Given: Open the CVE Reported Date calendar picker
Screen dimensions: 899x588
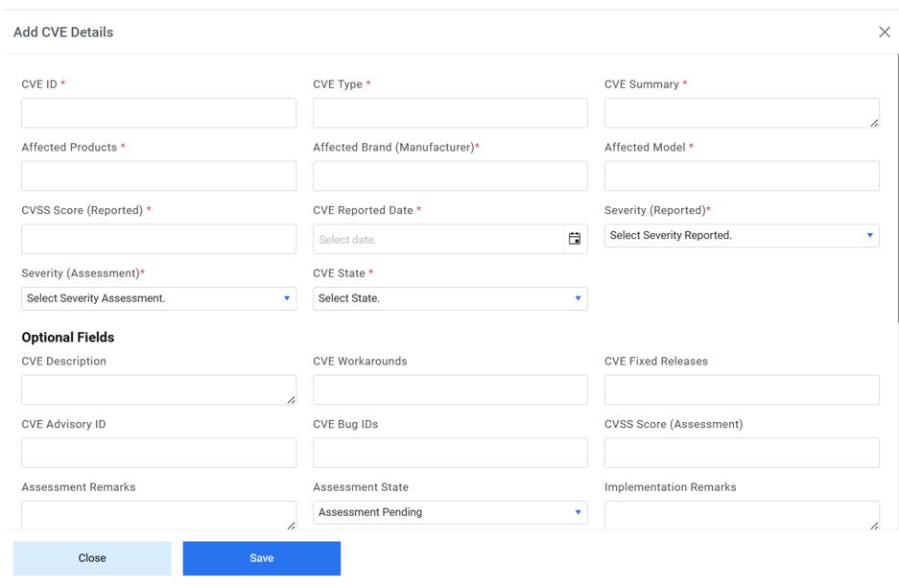Looking at the screenshot, I should click(x=575, y=239).
